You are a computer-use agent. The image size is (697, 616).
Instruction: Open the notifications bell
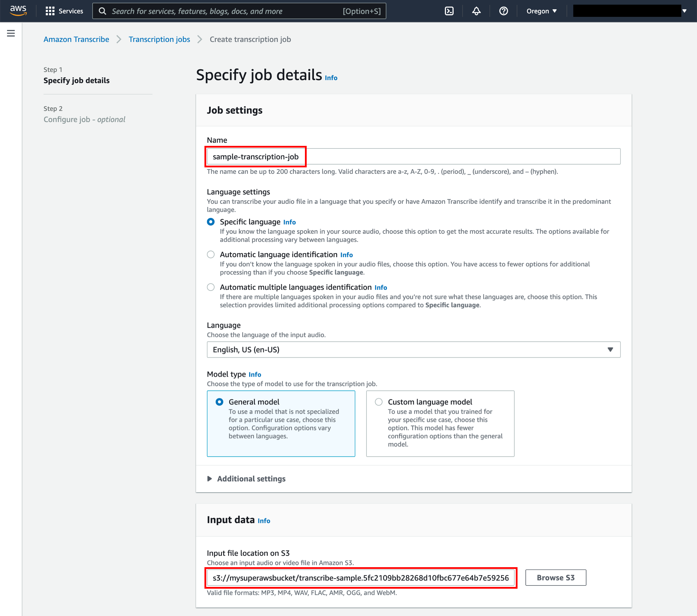point(476,11)
